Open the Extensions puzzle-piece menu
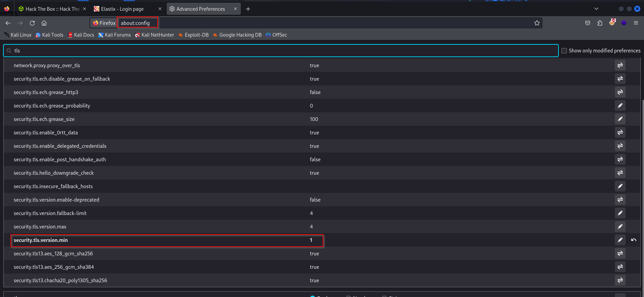Viewport: 644px width, 297px height. (x=600, y=23)
